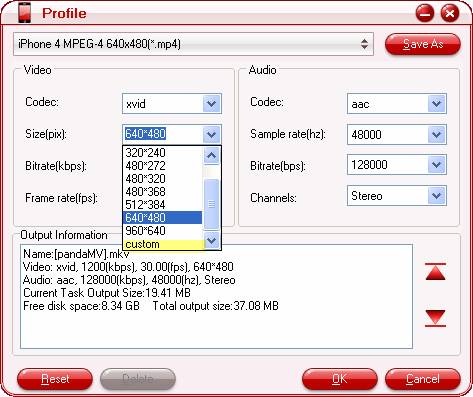Click the Video: xvid output info line
Viewport: 473px width, 397px height.
coord(128,267)
